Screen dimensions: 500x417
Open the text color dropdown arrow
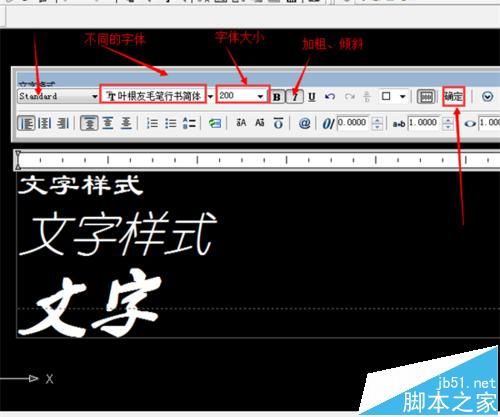click(403, 97)
